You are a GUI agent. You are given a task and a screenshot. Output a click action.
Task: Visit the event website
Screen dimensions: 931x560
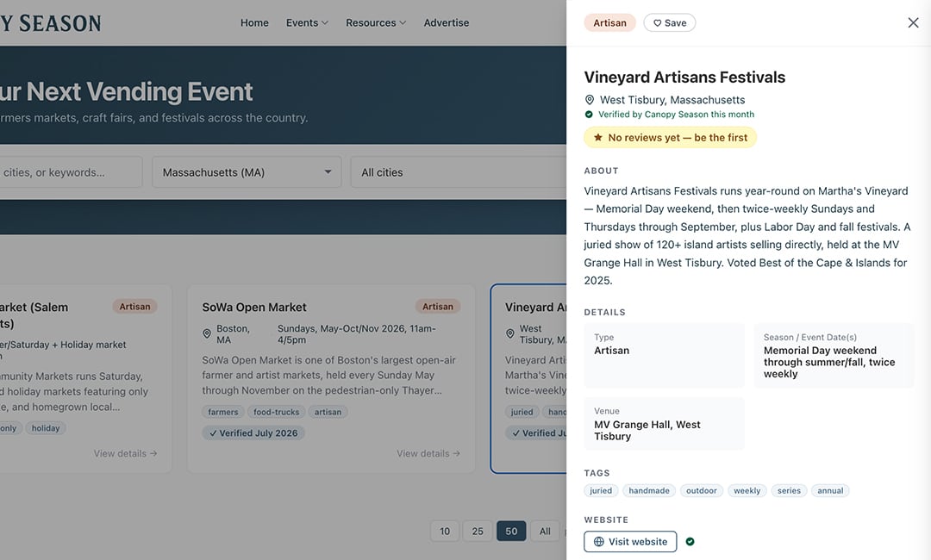(630, 542)
